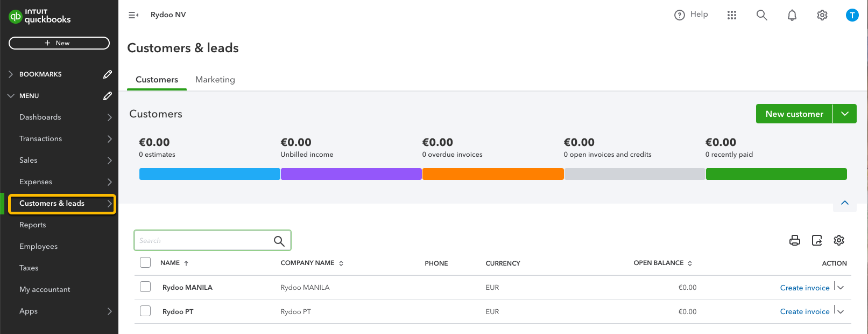The image size is (868, 334).
Task: Click the New customer button
Action: (794, 114)
